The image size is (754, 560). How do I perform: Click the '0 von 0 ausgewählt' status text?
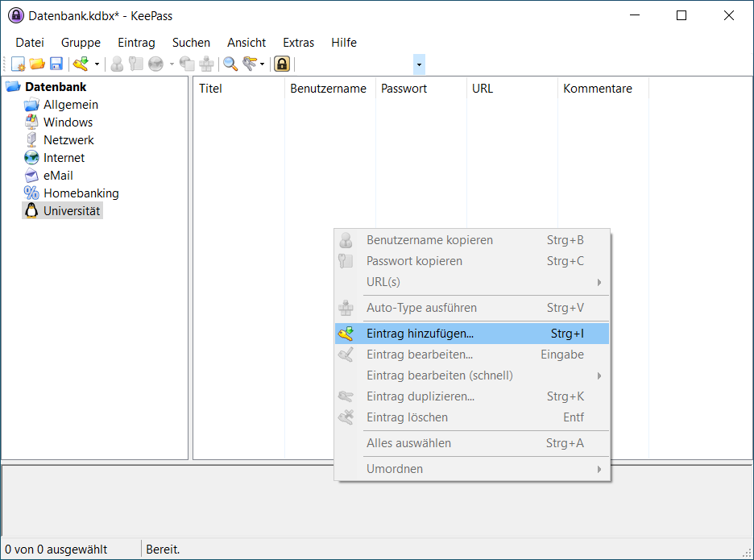click(x=56, y=550)
